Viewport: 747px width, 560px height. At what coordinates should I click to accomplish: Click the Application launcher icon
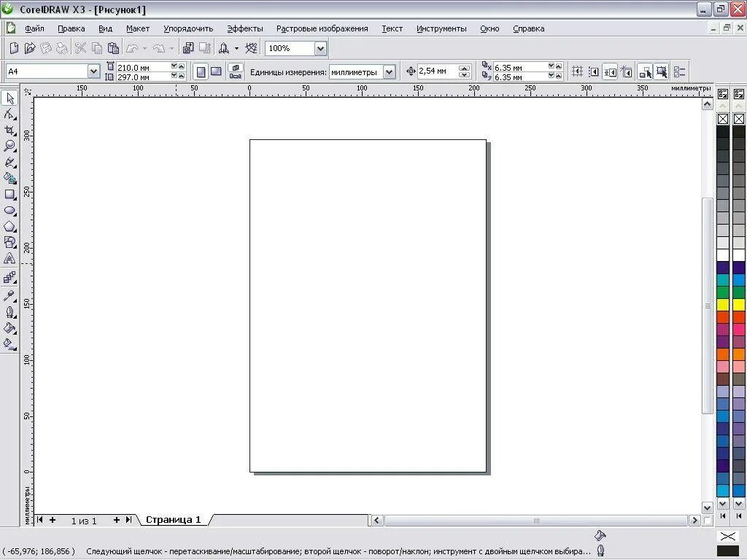coord(223,48)
